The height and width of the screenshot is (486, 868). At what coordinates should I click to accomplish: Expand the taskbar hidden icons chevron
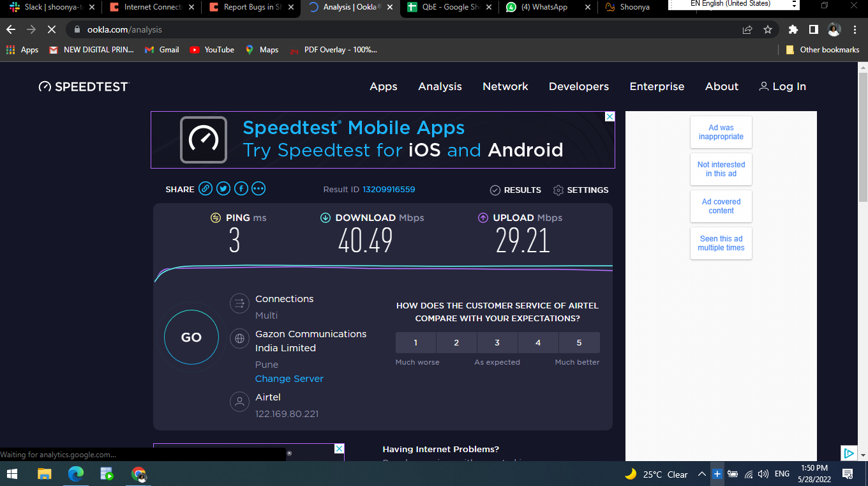(x=701, y=474)
